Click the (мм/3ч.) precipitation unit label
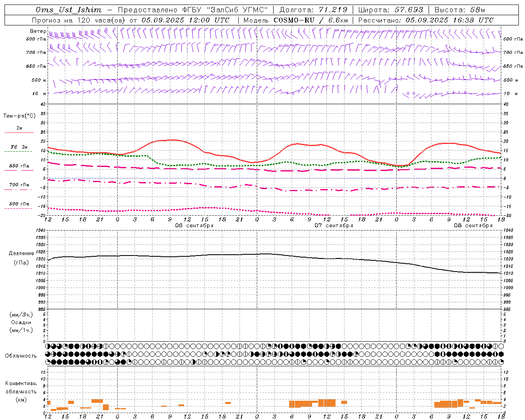 click(x=21, y=315)
